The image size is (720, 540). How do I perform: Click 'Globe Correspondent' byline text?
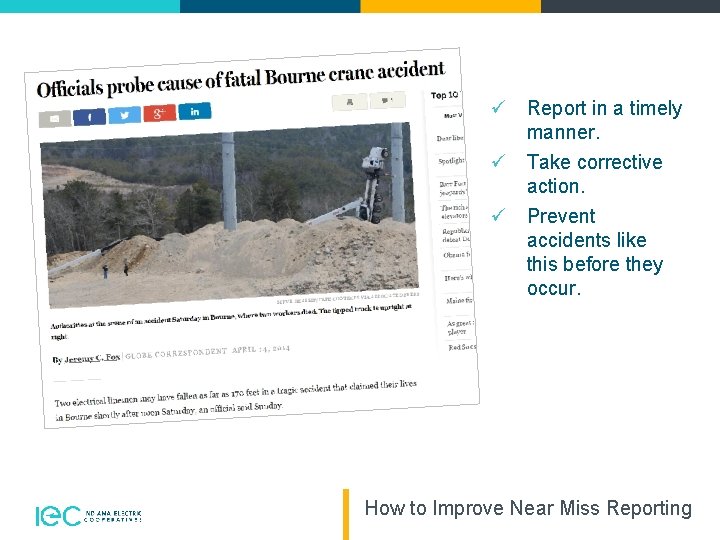tap(176, 354)
